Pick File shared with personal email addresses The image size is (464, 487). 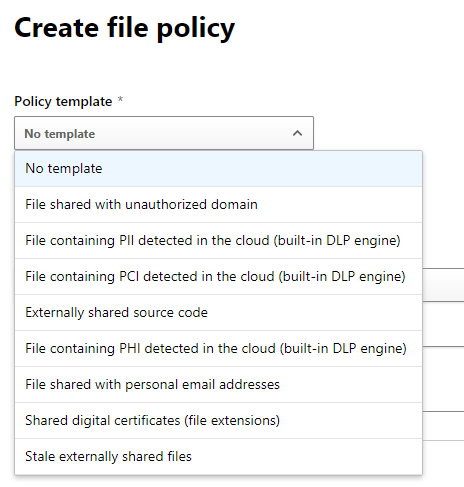(218, 385)
